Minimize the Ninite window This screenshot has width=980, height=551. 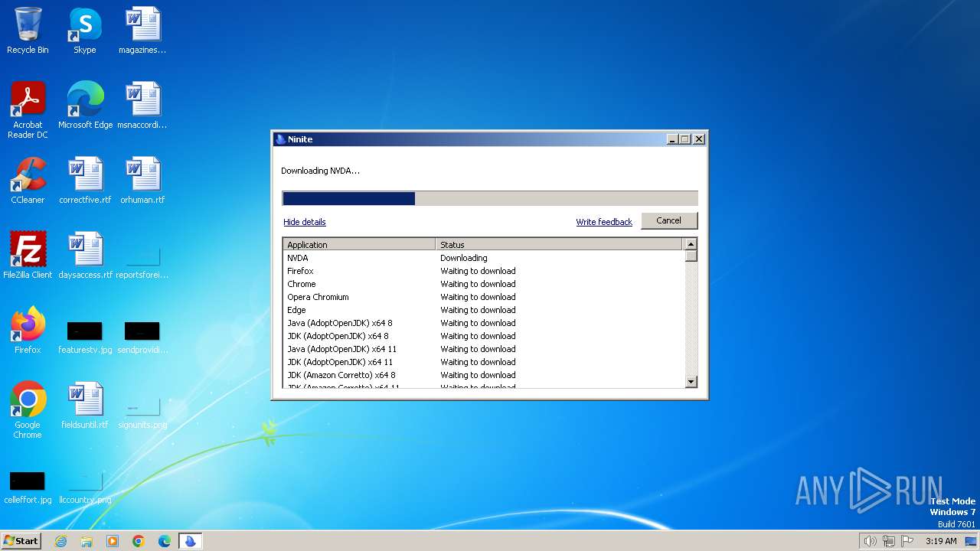[672, 139]
